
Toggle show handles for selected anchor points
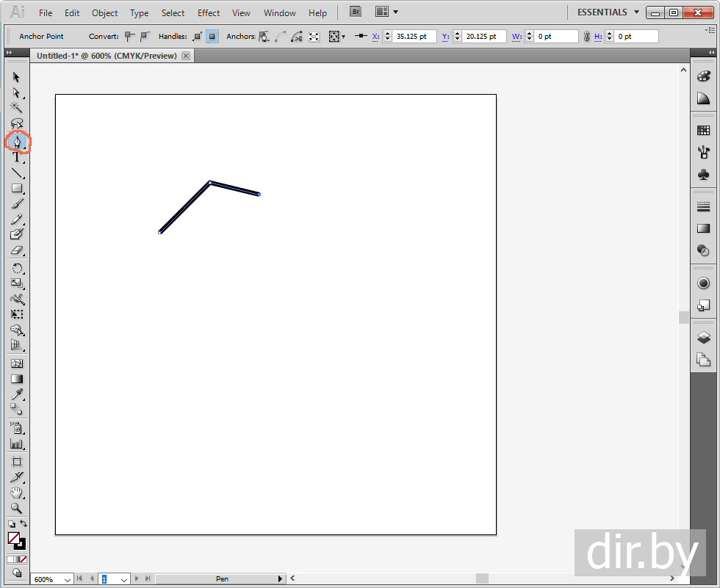(x=197, y=36)
